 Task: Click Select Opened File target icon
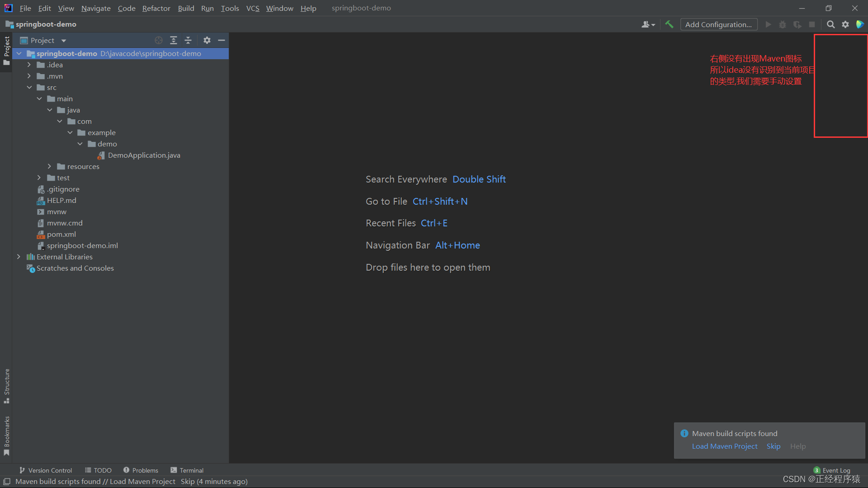[x=159, y=40]
